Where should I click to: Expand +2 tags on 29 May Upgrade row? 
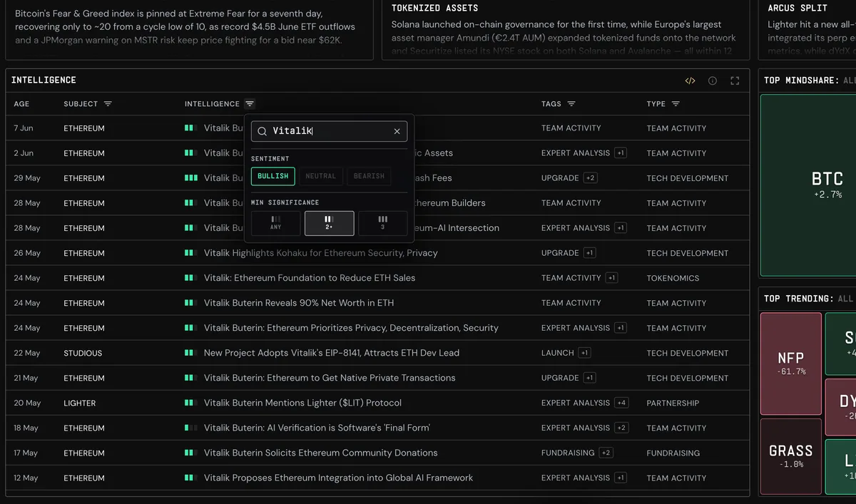(590, 178)
